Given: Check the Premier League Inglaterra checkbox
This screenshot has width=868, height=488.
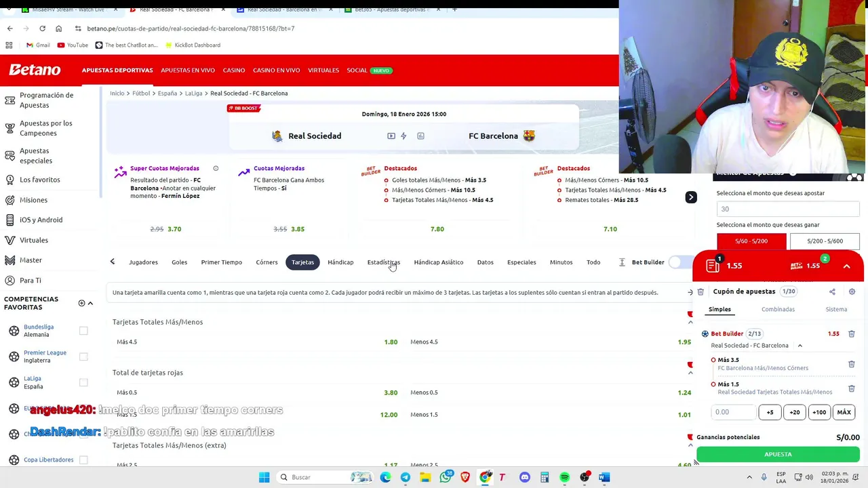Looking at the screenshot, I should click(x=83, y=357).
